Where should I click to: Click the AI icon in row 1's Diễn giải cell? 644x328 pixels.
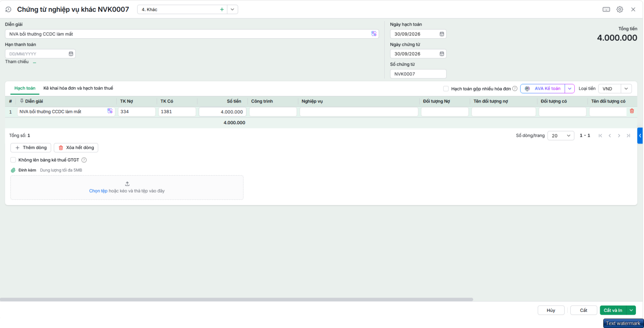tap(110, 111)
